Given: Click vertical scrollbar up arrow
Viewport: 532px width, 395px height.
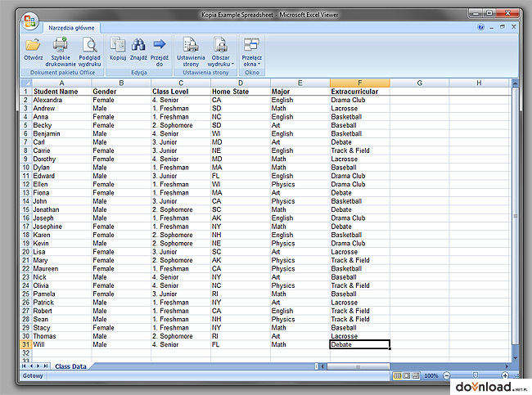Looking at the screenshot, I should [x=515, y=83].
